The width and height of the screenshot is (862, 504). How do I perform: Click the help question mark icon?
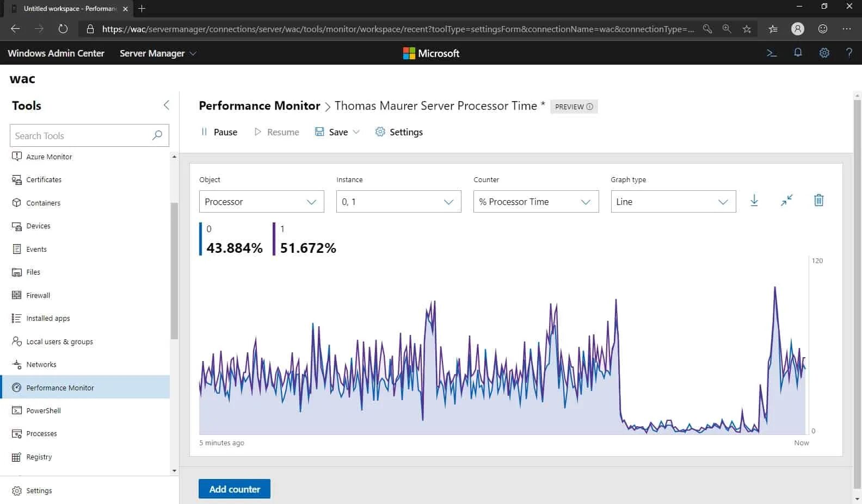pyautogui.click(x=849, y=53)
